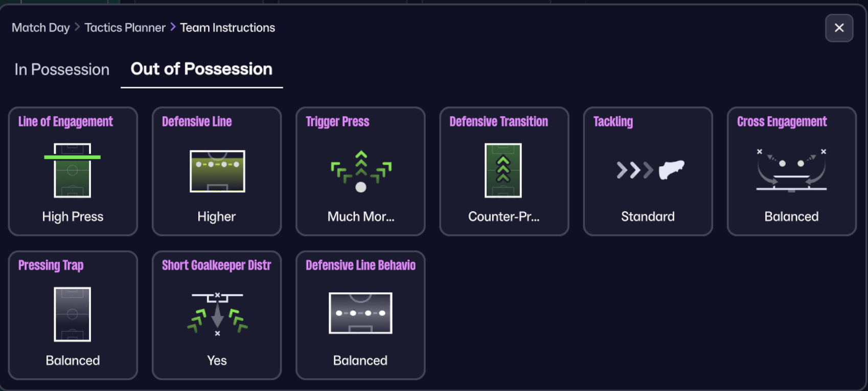The width and height of the screenshot is (868, 391).
Task: Toggle Short Goalkeeper Distribution Yes value
Action: (x=217, y=360)
